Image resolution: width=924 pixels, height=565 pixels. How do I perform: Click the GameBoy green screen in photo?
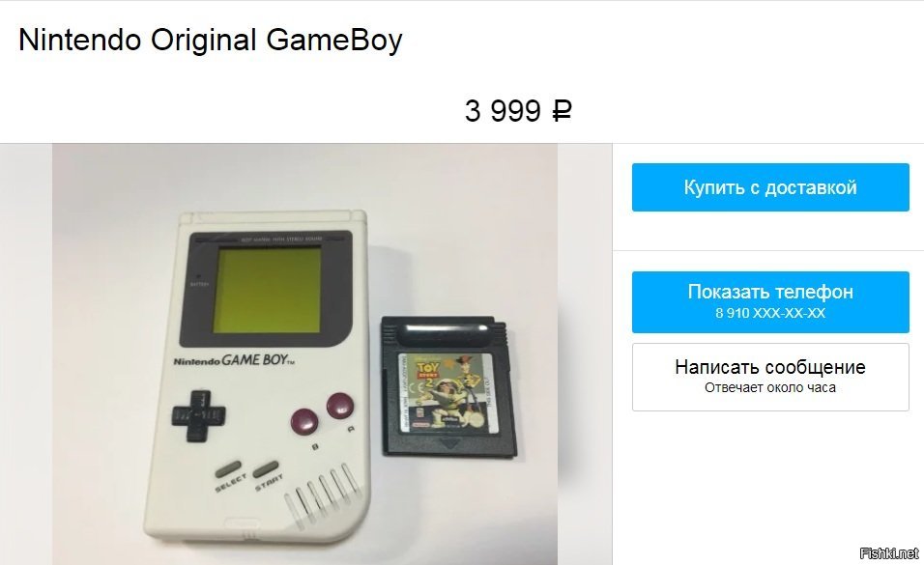[x=267, y=289]
